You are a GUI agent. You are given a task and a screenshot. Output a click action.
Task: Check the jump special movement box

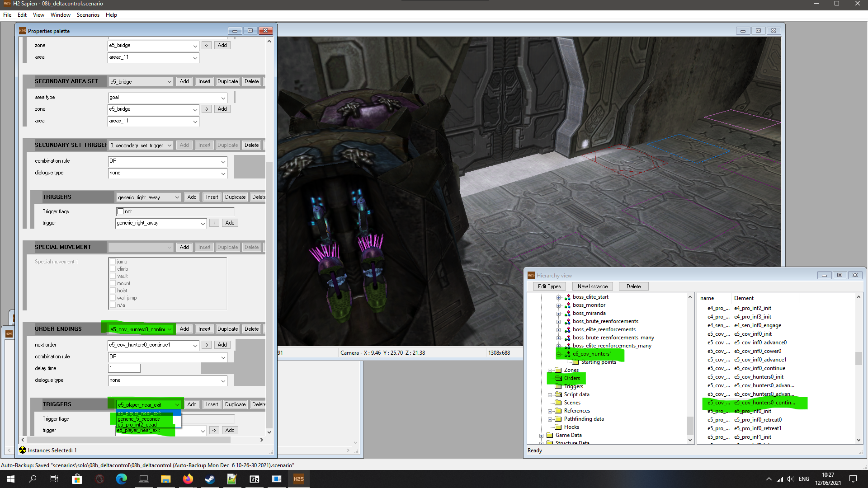113,262
